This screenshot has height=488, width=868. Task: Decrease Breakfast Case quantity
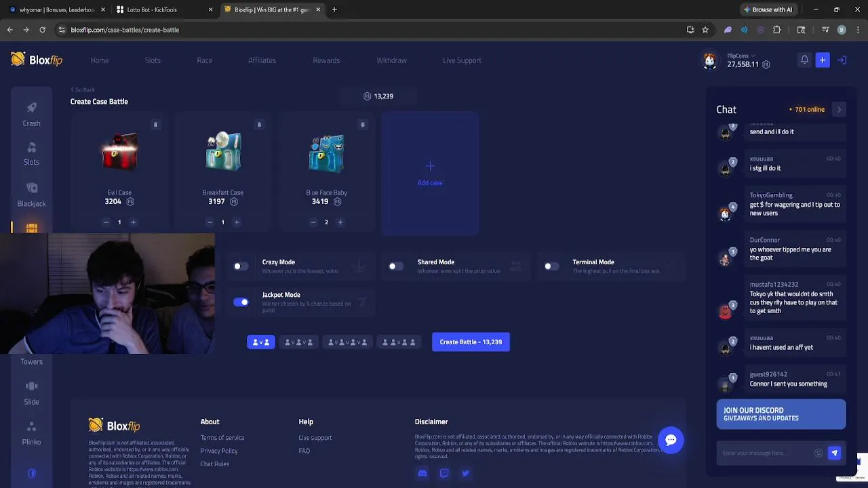coord(210,222)
